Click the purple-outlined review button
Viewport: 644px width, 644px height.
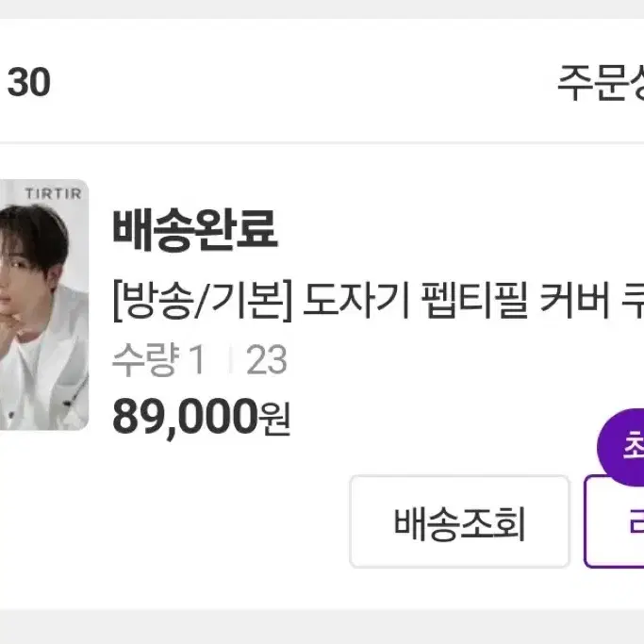point(614,521)
